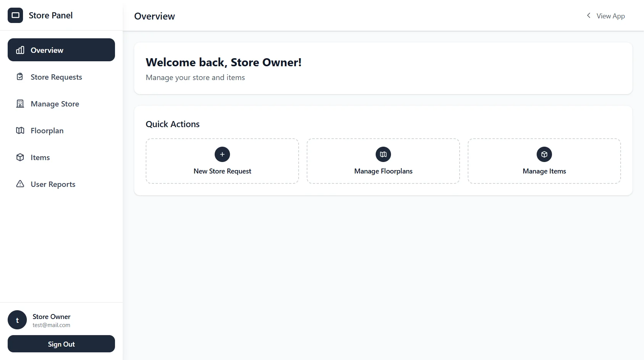The height and width of the screenshot is (360, 644).
Task: Click the back chevron beside View App
Action: [x=588, y=15]
